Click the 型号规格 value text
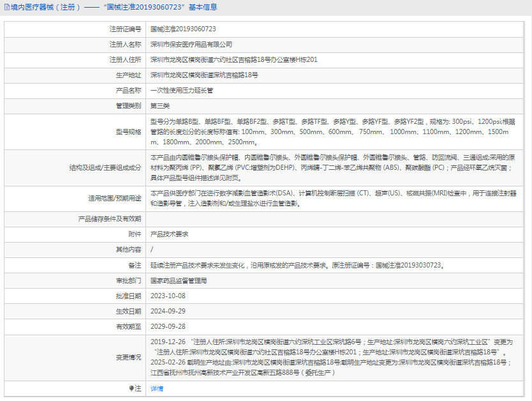This screenshot has height=401, width=532. (333, 132)
